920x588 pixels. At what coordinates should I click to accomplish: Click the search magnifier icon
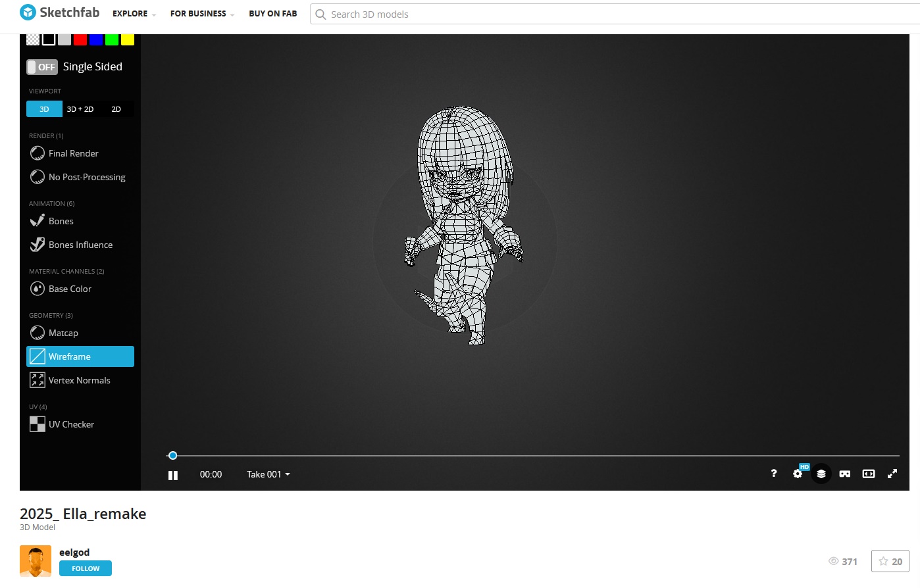pyautogui.click(x=320, y=14)
